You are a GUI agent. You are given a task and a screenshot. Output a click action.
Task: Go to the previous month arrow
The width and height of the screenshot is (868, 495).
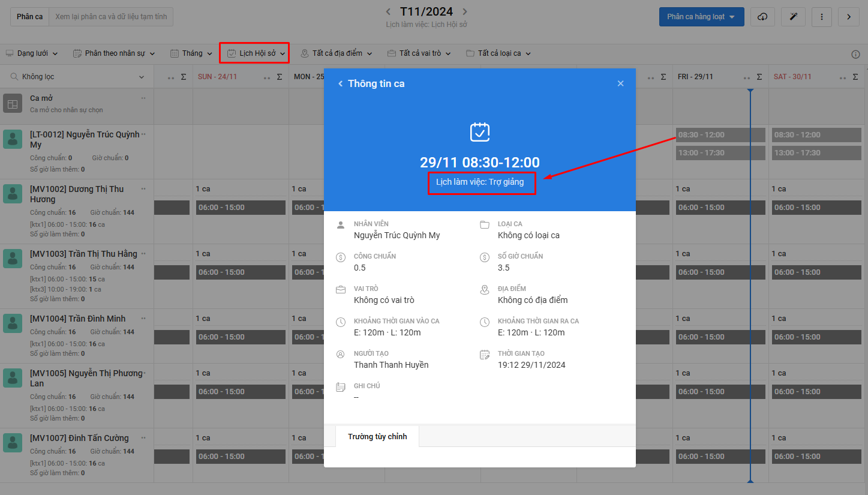388,11
